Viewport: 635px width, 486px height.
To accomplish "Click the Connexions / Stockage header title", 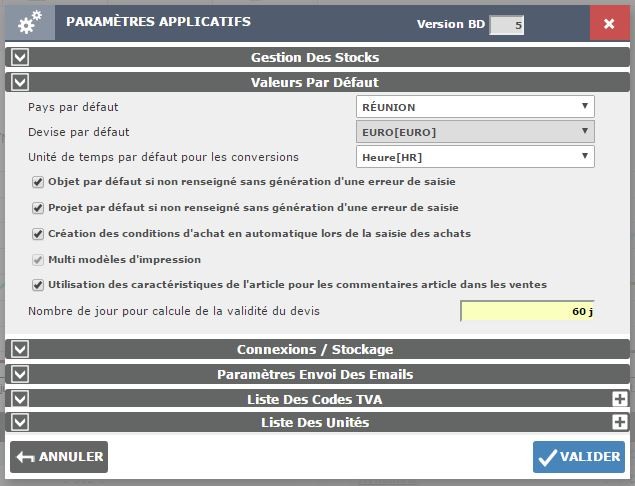I will coord(315,350).
